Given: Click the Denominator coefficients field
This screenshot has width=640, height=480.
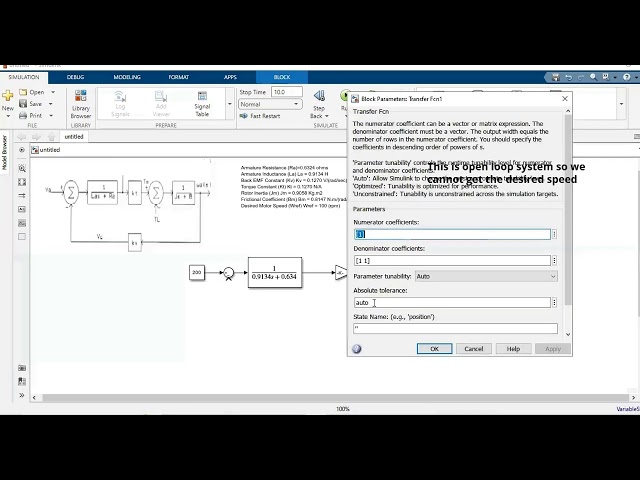Looking at the screenshot, I should 452,260.
